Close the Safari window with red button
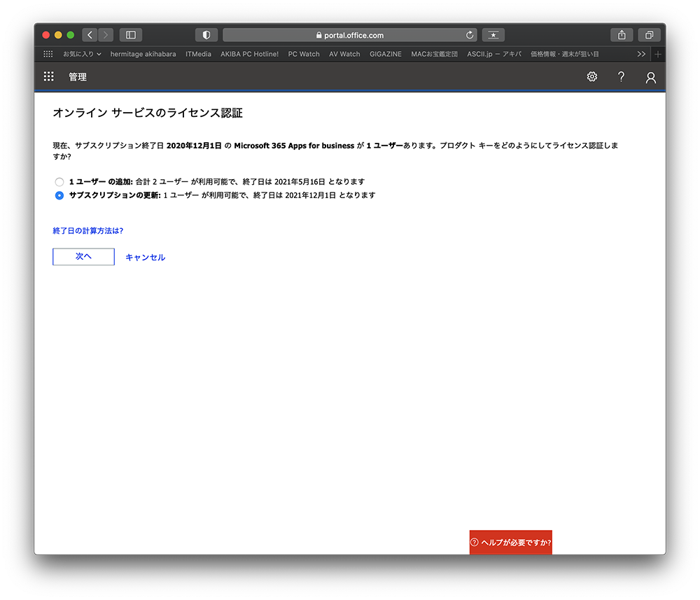Viewport: 700px width, 600px height. coord(46,35)
